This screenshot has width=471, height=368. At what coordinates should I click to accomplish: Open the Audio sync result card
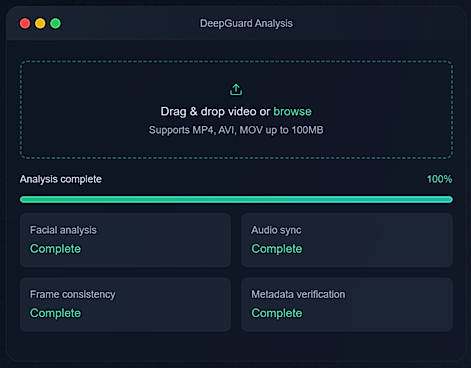click(347, 240)
